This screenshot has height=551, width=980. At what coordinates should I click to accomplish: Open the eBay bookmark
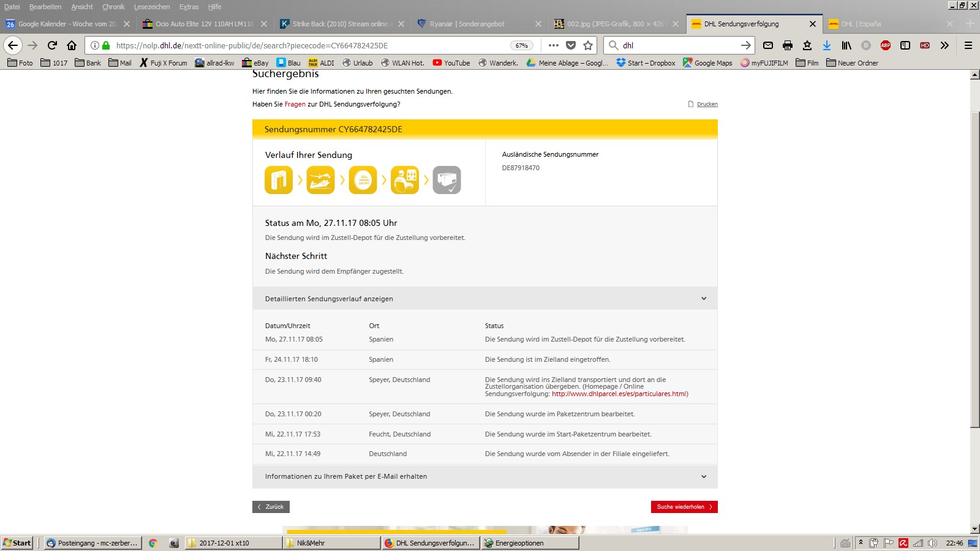pyautogui.click(x=255, y=63)
